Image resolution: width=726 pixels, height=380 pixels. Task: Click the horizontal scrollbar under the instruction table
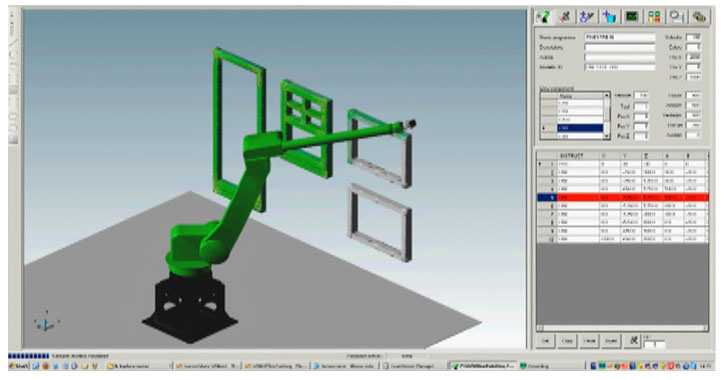point(622,328)
